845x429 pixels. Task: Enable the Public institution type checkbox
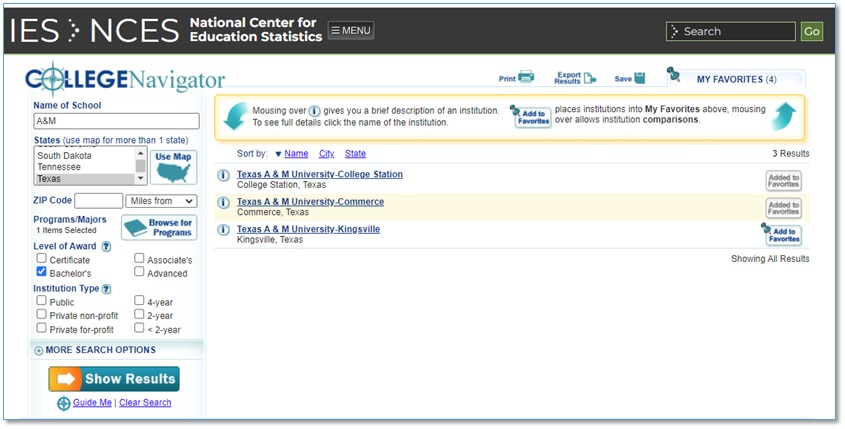coord(42,300)
